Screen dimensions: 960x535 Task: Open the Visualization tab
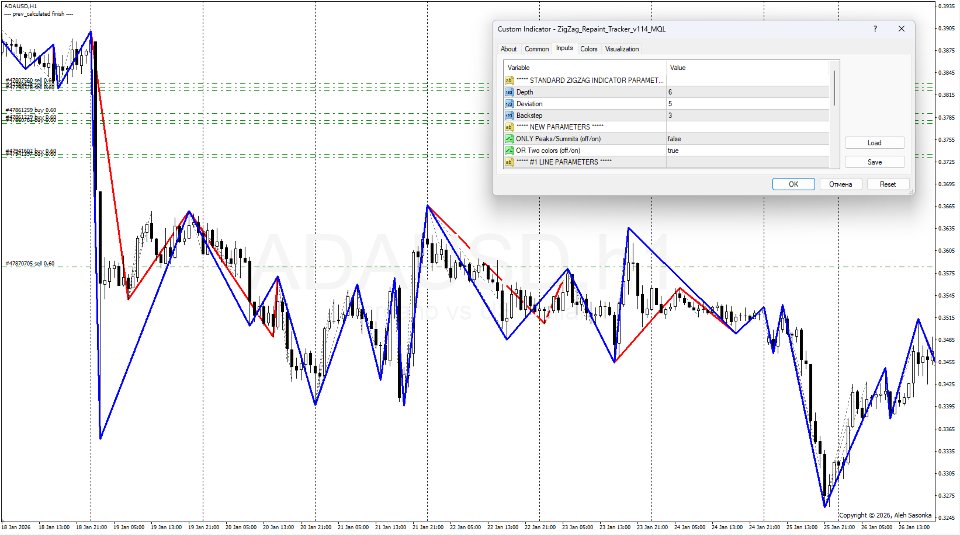pyautogui.click(x=622, y=49)
